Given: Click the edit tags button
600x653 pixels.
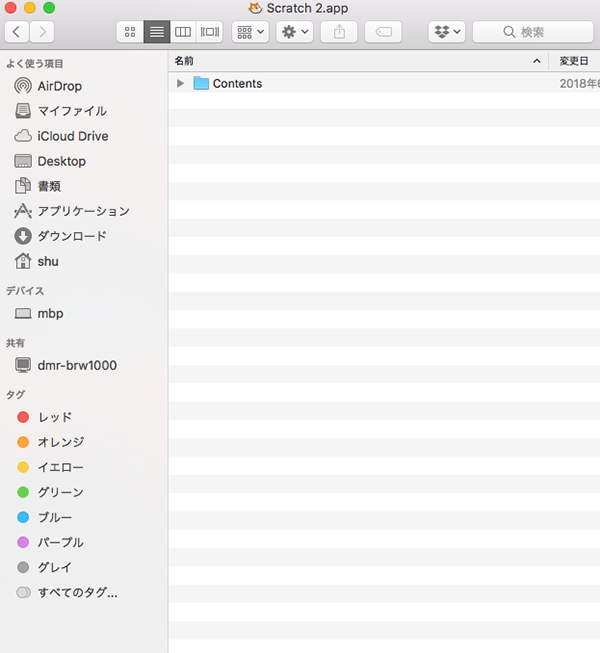Looking at the screenshot, I should pyautogui.click(x=383, y=32).
